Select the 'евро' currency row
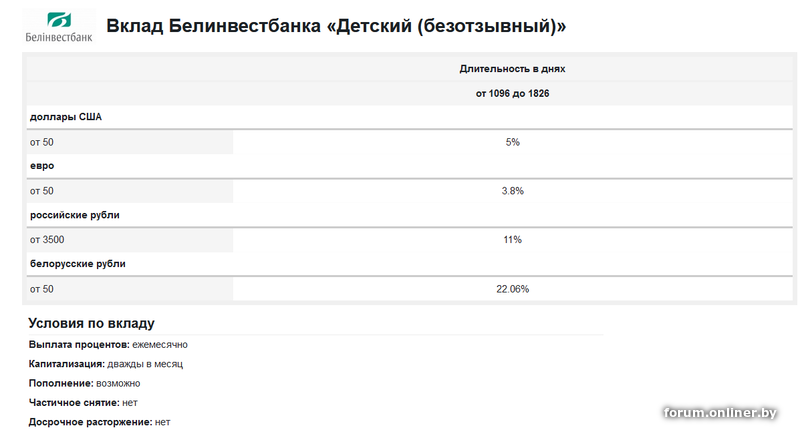 [x=42, y=166]
